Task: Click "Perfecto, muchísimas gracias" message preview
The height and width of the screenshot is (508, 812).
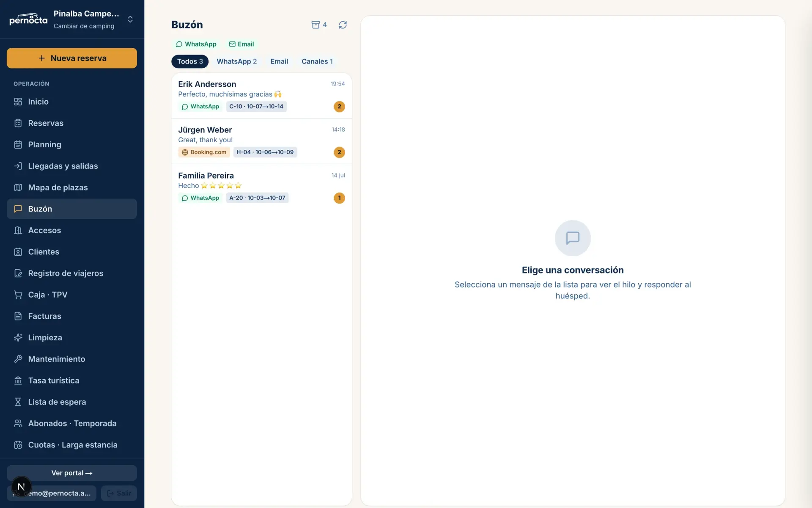Action: [230, 94]
